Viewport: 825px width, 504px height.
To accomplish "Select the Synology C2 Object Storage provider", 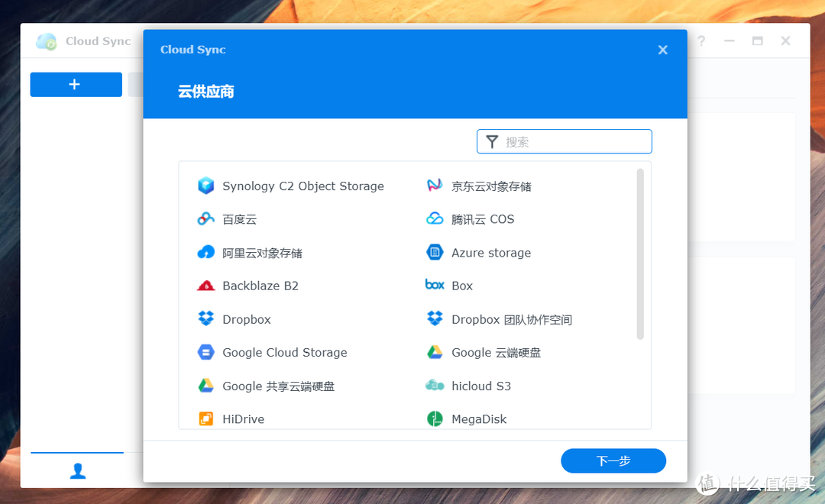I will coord(302,186).
